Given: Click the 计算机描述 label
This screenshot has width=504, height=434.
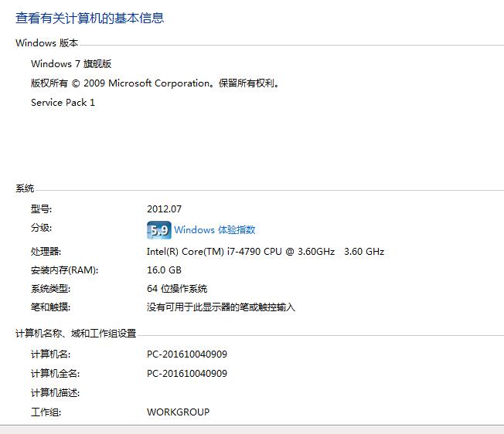Looking at the screenshot, I should [x=56, y=393].
